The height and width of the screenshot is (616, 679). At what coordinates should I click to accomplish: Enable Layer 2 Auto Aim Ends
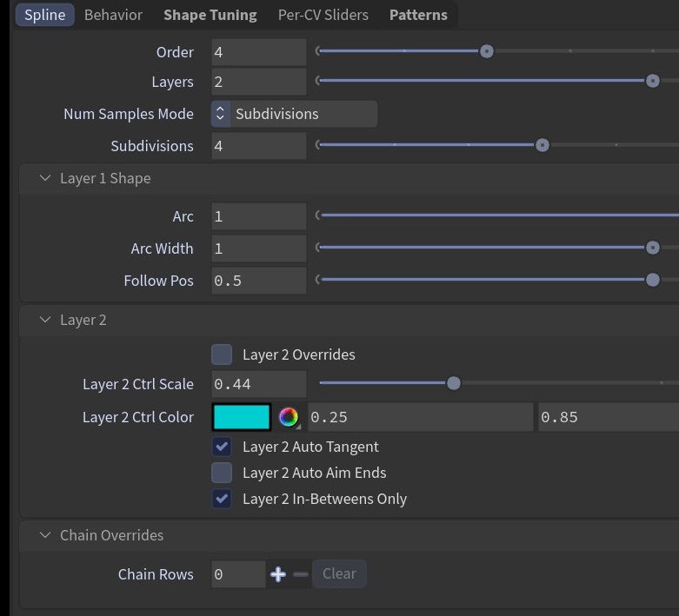click(222, 473)
